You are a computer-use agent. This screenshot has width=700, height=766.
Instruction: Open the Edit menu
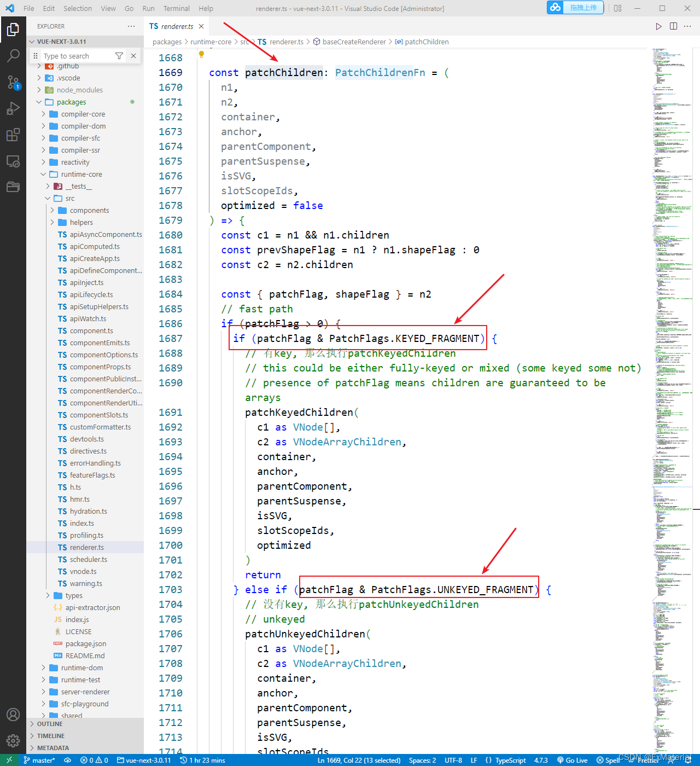49,8
